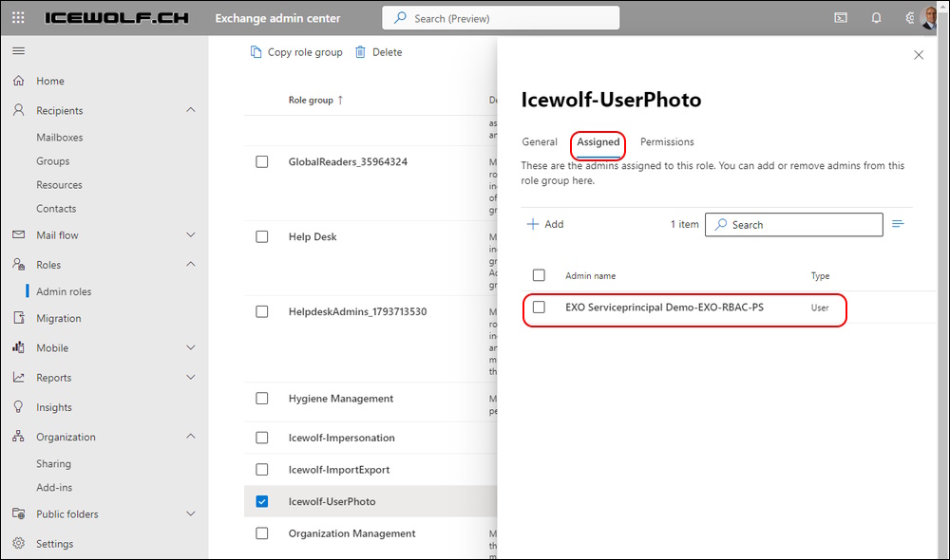Click the Delete trash can icon
Viewport: 950px width, 560px height.
(x=360, y=52)
